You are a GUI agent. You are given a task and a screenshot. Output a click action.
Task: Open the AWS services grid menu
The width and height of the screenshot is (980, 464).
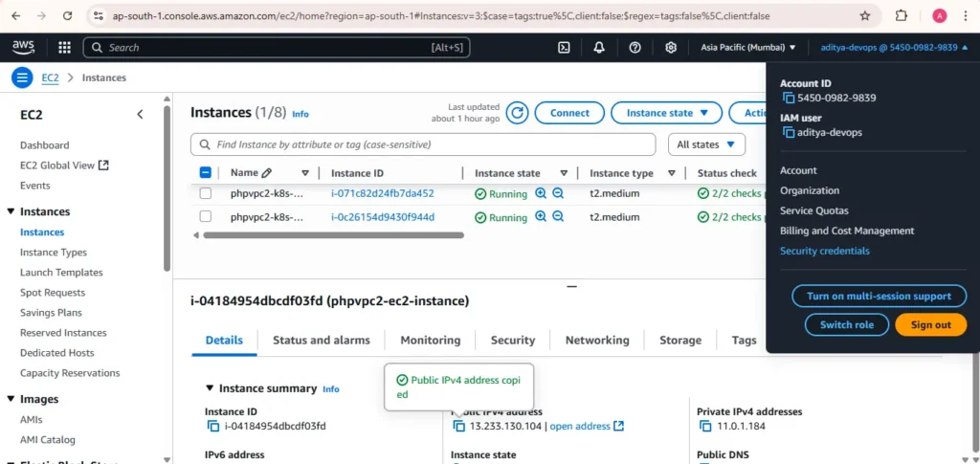(x=64, y=47)
